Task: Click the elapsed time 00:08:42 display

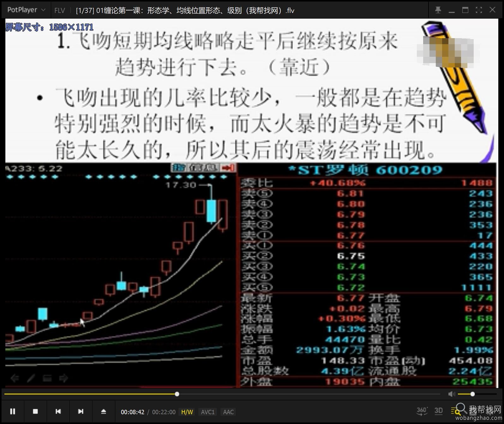Action: [132, 412]
